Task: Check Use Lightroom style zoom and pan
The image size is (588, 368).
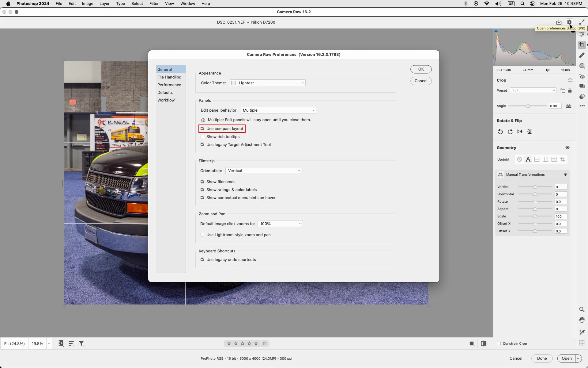Action: coord(202,235)
